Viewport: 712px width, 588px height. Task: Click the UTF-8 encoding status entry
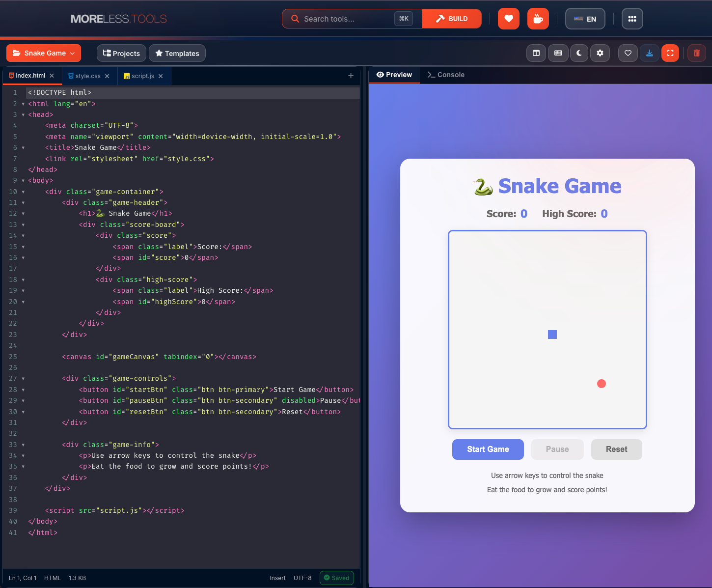302,578
